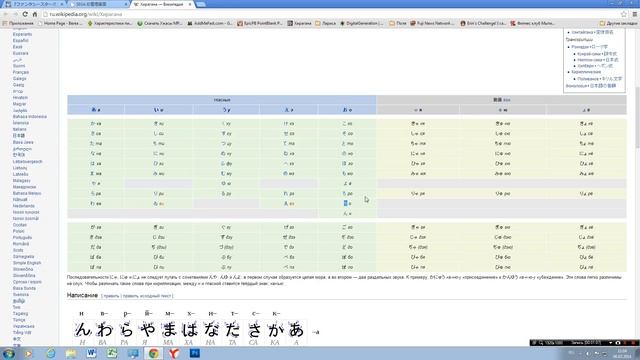The height and width of the screenshot is (360, 640).
Task: Click the は character in stroke diagram
Action: 189,330
